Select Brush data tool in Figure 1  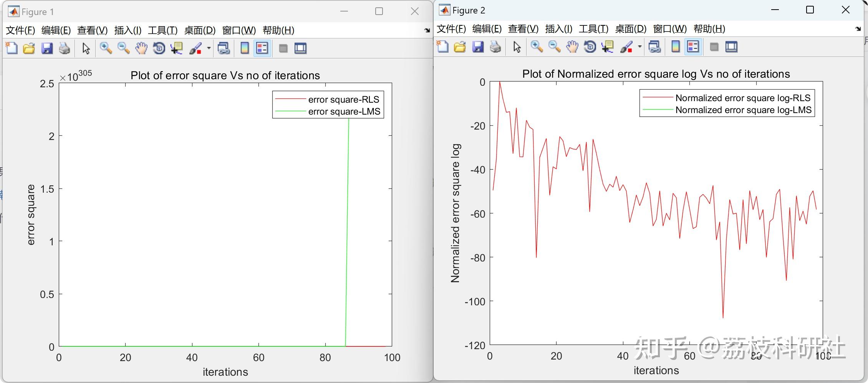195,48
